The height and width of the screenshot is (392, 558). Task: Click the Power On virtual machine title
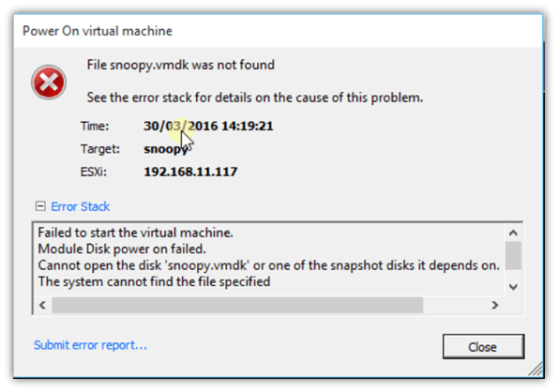(x=98, y=31)
